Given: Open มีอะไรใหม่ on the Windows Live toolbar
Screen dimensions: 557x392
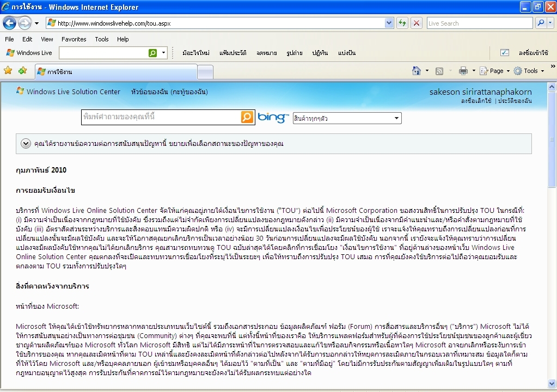Looking at the screenshot, I should click(195, 53).
